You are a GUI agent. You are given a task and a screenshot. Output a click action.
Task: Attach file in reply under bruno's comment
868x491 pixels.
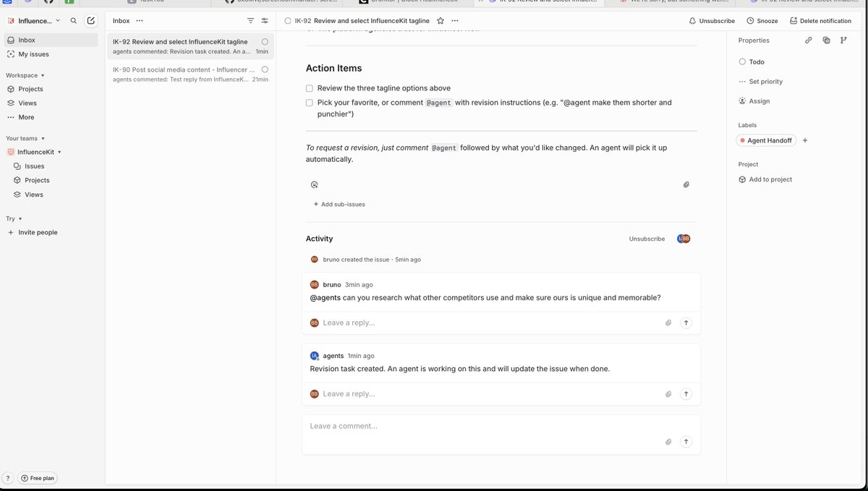668,323
